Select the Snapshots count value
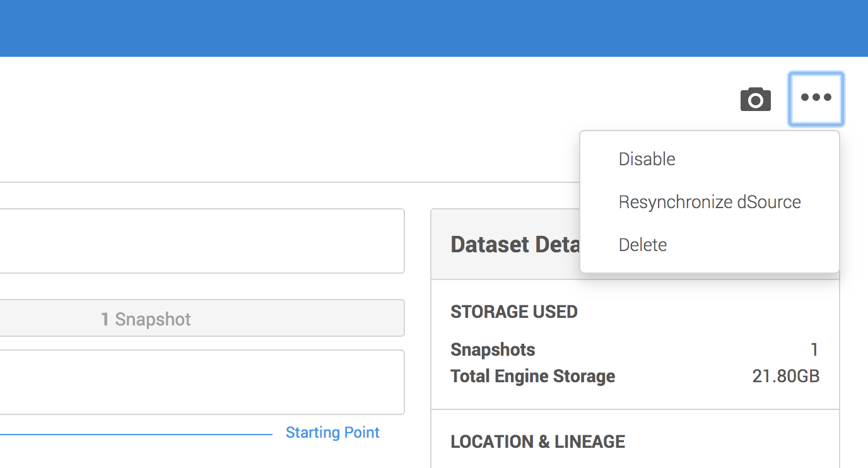Image resolution: width=868 pixels, height=468 pixels. (x=814, y=349)
